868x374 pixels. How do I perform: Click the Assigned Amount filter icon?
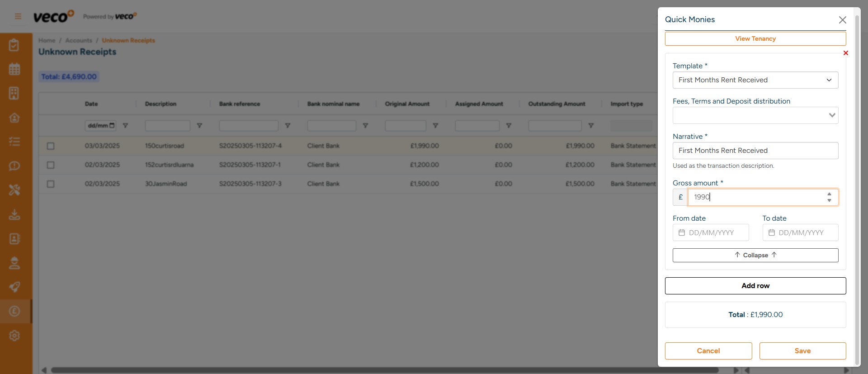(x=509, y=126)
